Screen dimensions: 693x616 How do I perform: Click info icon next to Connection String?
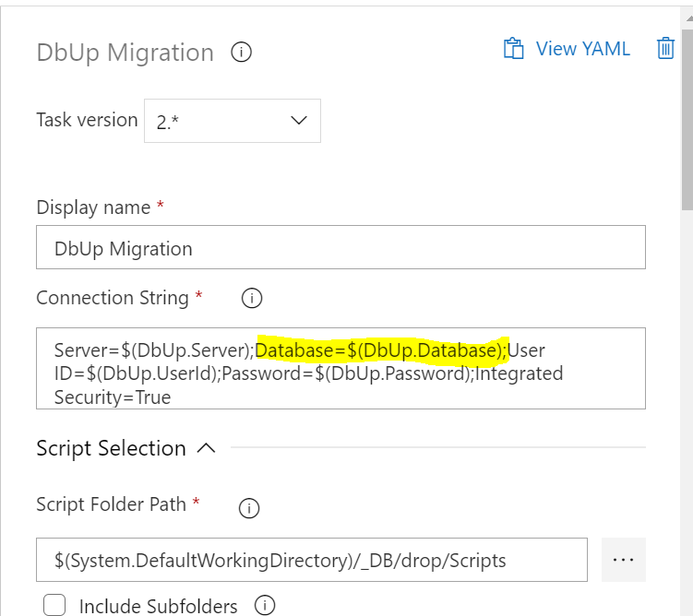251,299
